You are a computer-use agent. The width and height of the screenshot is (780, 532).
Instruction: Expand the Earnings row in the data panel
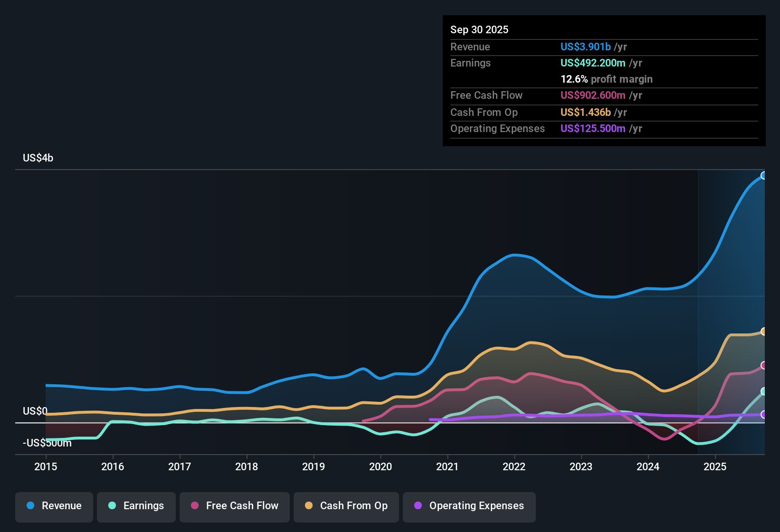470,63
